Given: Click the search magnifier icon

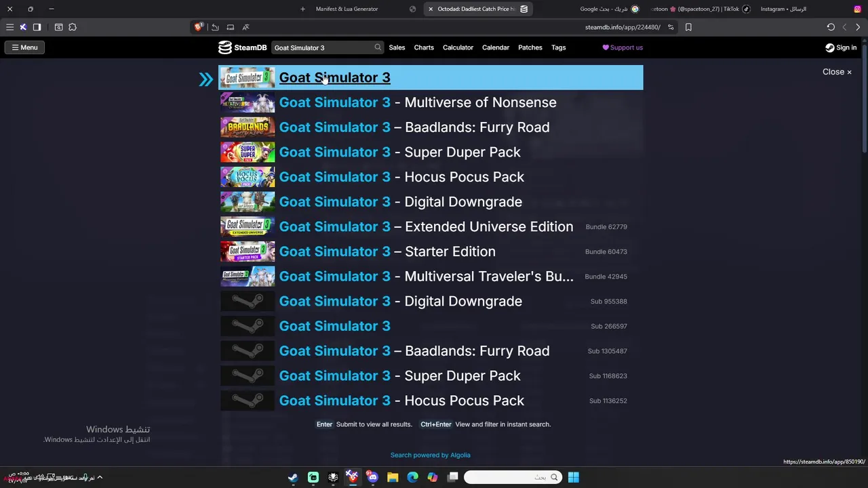Looking at the screenshot, I should (x=378, y=47).
